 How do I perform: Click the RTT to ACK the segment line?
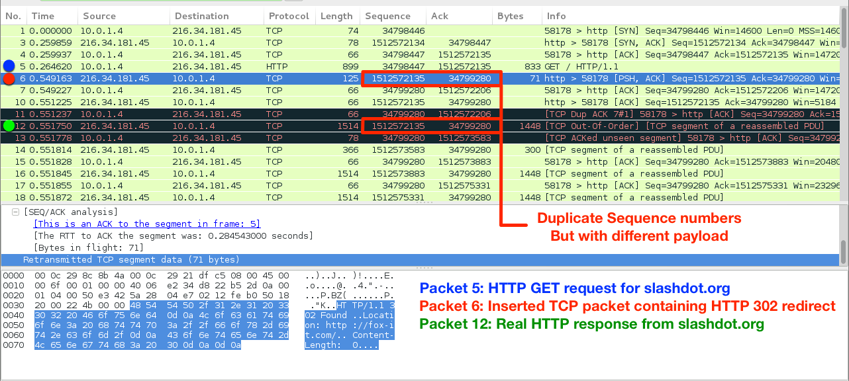coord(173,236)
